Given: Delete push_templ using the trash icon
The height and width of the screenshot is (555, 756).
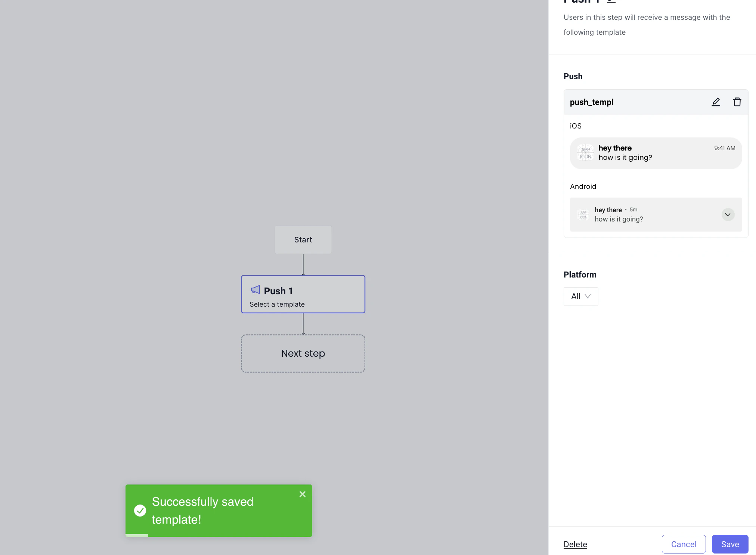Looking at the screenshot, I should point(737,102).
